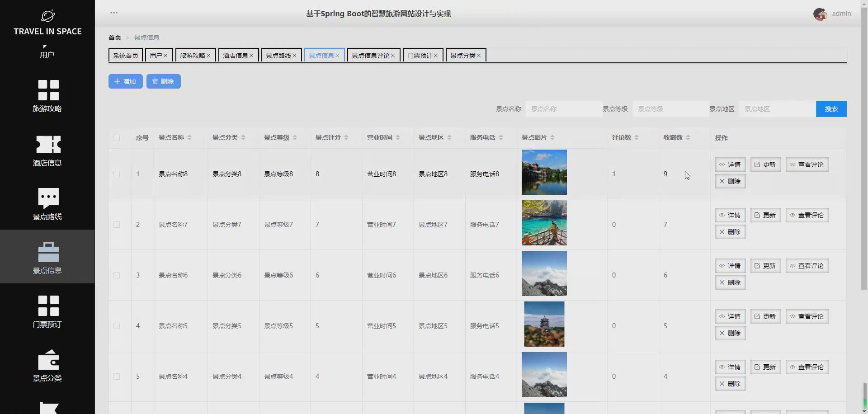Check the row checkbox for 景点名称4
Image resolution: width=868 pixels, height=414 pixels.
[x=117, y=376]
